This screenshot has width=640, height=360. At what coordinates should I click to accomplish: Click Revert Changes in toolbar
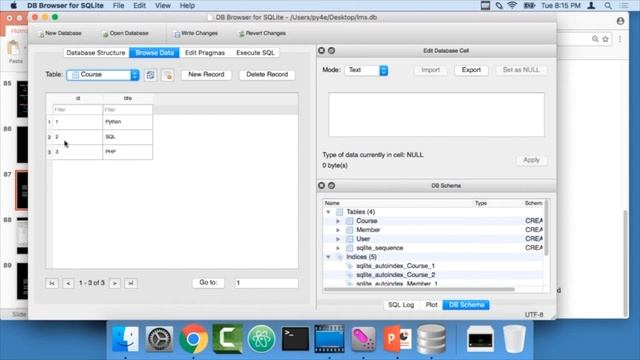pos(262,33)
